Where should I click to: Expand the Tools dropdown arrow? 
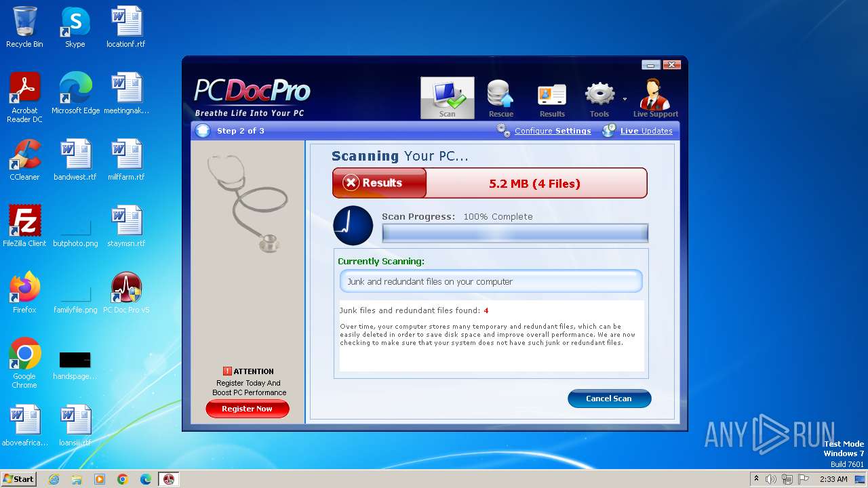625,99
